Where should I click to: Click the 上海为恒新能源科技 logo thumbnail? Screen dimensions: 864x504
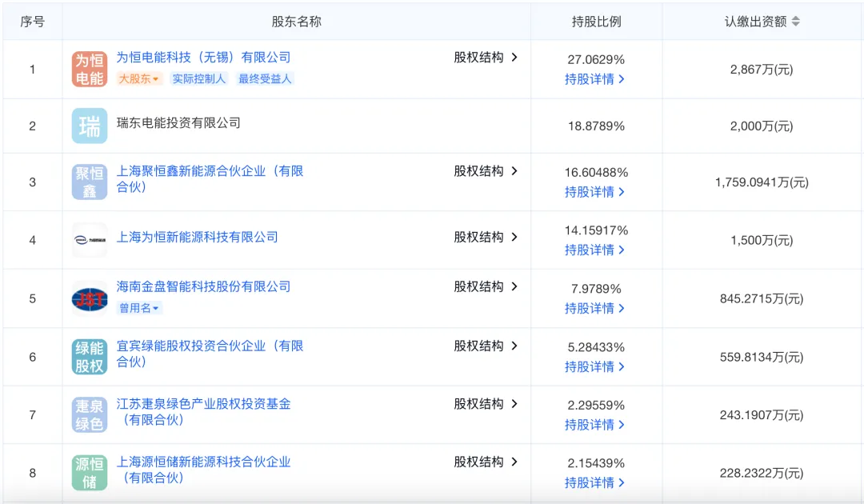pyautogui.click(x=90, y=240)
